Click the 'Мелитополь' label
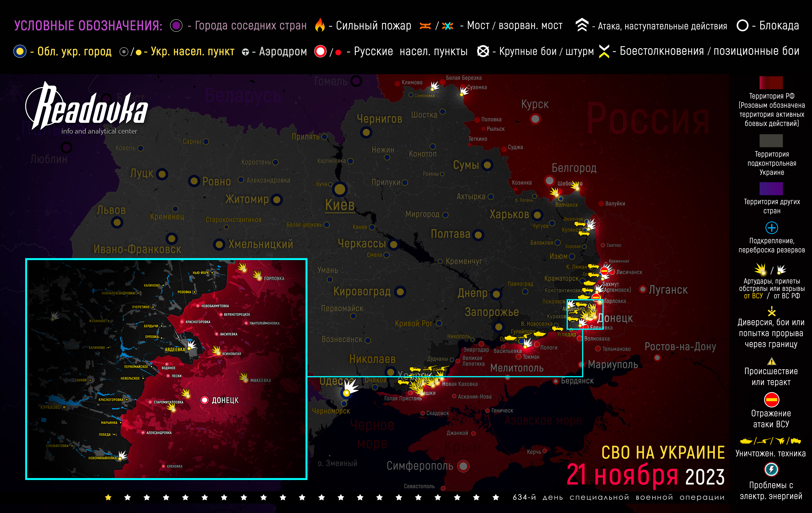 coord(517,368)
